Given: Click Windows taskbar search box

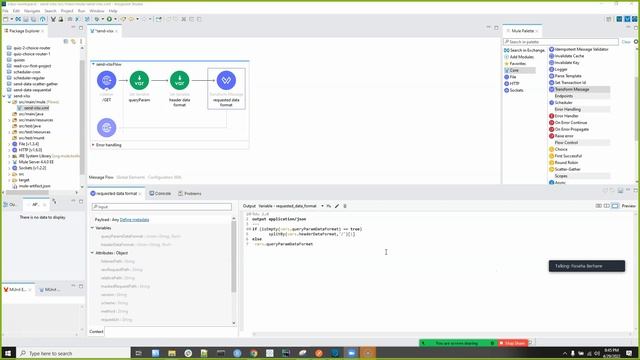Looking at the screenshot, I should coord(73,353).
